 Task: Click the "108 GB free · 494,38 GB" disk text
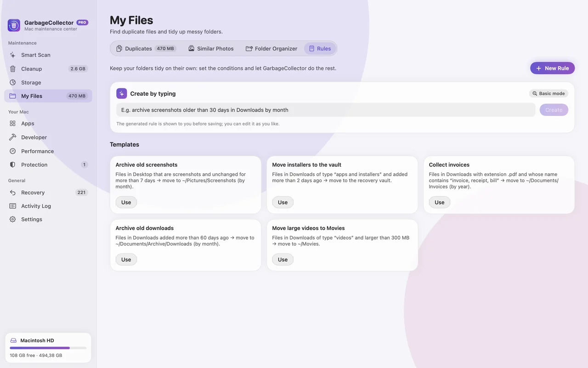(x=36, y=356)
